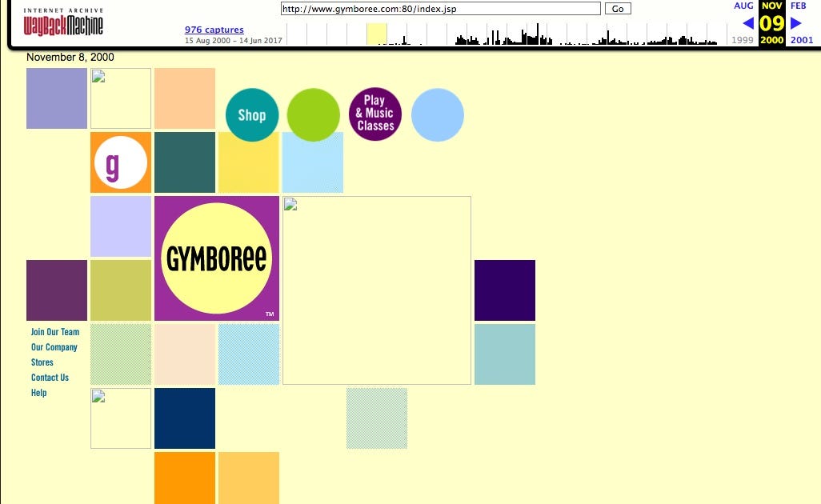This screenshot has height=504, width=821.
Task: Click the large broken image placeholder
Action: [x=377, y=290]
